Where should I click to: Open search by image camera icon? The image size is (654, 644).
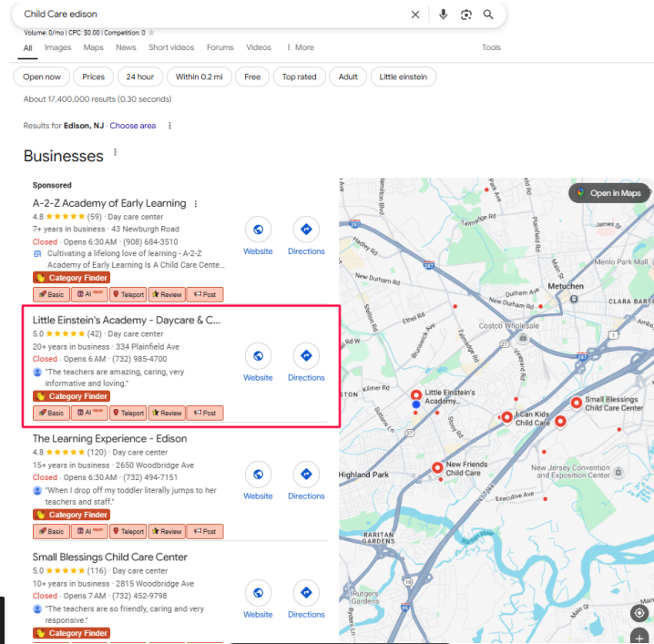tap(465, 15)
